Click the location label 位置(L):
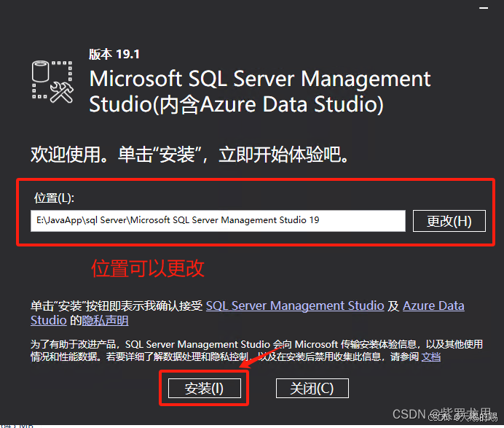Image resolution: width=504 pixels, height=428 pixels. coord(54,198)
